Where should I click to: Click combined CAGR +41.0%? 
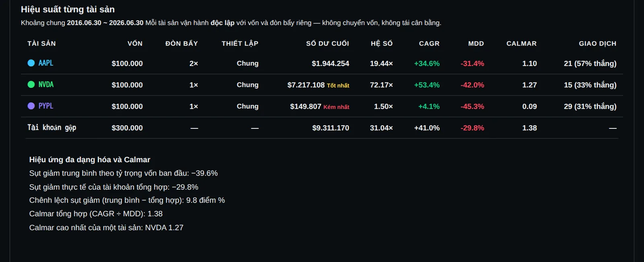427,128
